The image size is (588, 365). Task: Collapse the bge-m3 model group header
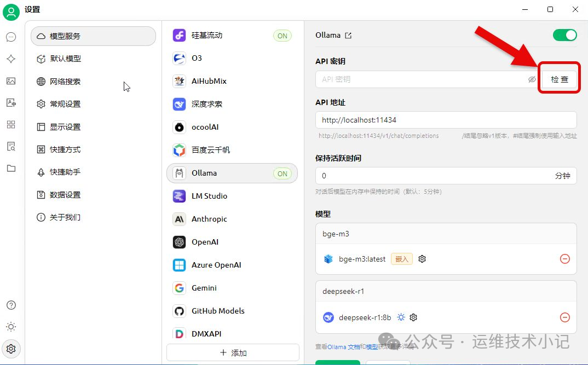[446, 234]
